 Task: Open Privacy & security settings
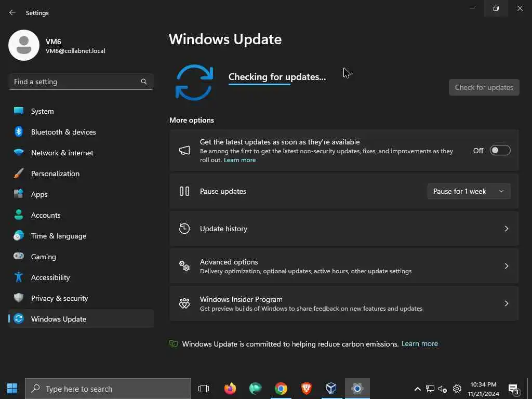(81, 298)
